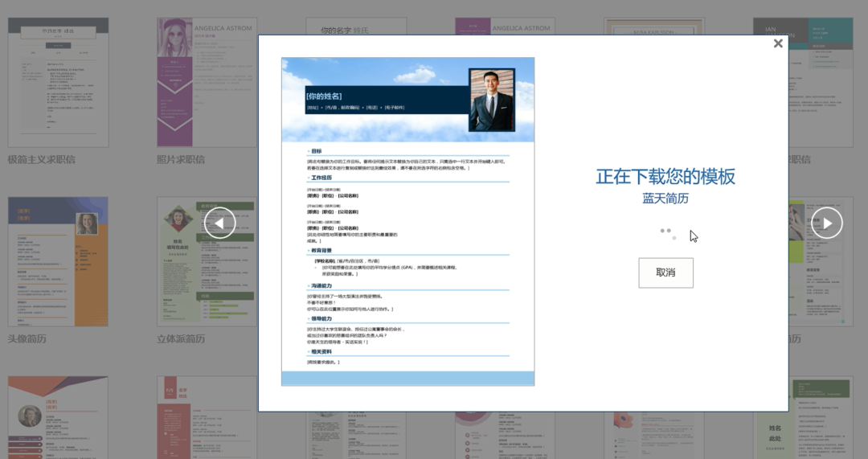Open the 立体派简历 caption link

181,338
